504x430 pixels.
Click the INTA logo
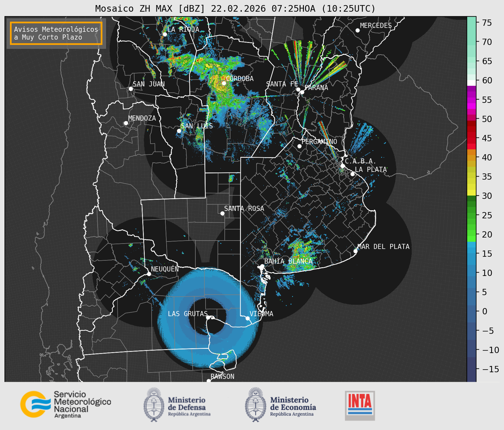click(x=360, y=405)
